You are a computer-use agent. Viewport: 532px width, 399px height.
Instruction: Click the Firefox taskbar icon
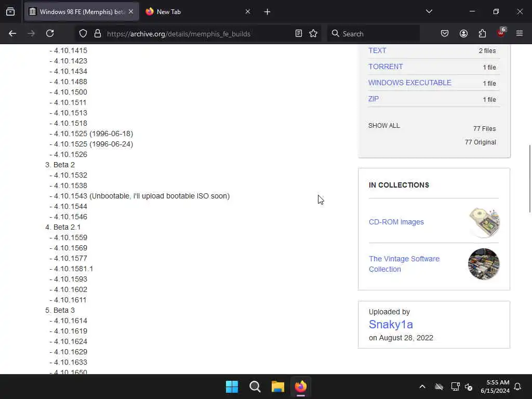(x=301, y=387)
